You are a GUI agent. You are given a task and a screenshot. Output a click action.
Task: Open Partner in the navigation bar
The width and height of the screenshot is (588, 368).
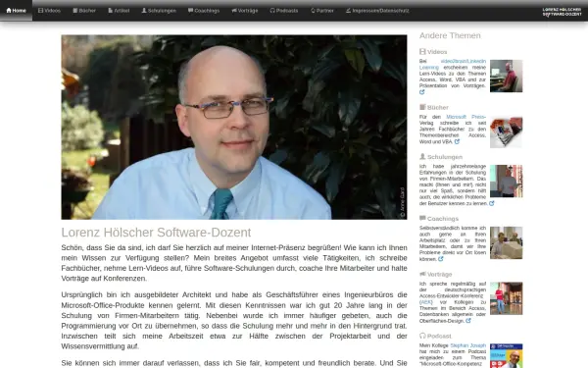click(322, 11)
